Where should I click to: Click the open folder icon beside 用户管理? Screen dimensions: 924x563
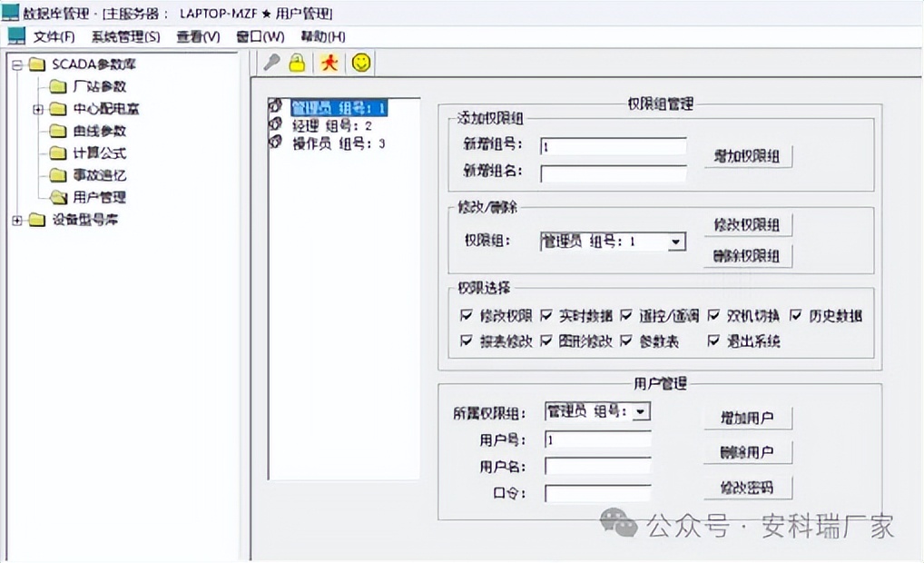58,197
